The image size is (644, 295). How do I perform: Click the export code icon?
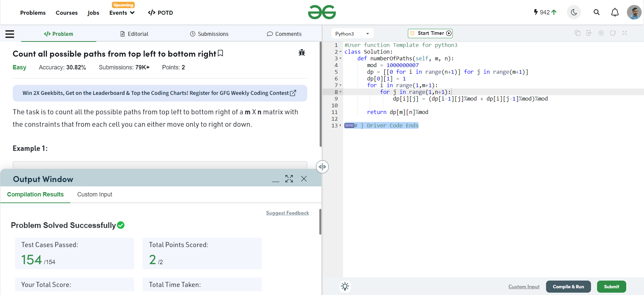click(589, 33)
